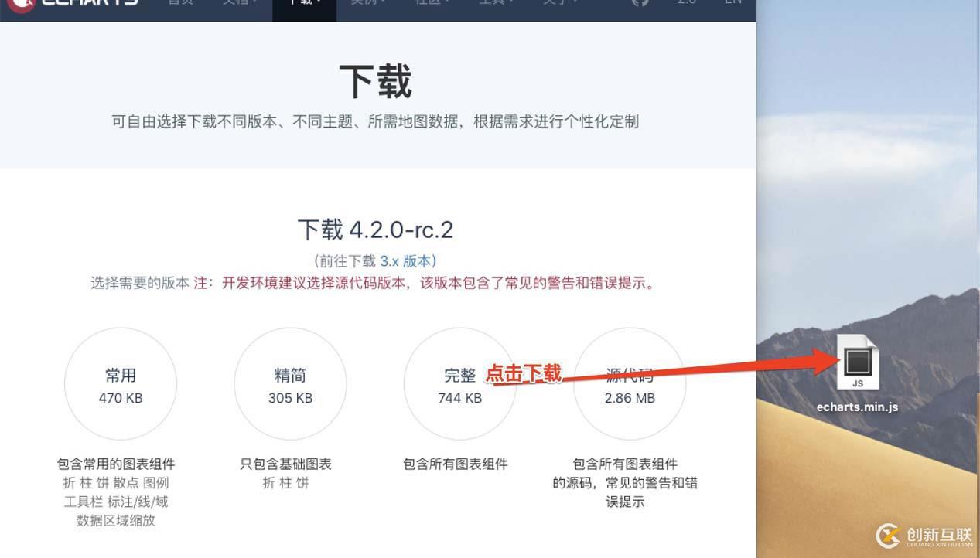Screen dimensions: 980x558
Task: Follow the 3.x 版本 link
Action: click(407, 261)
